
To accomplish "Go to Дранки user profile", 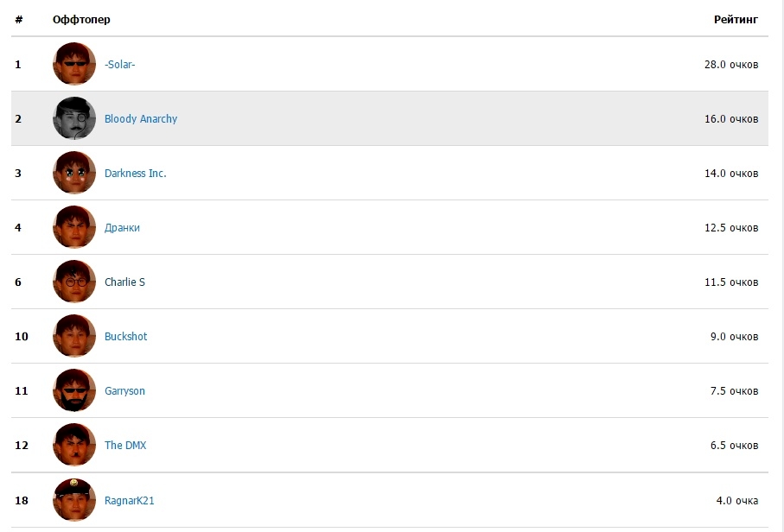I will click(x=122, y=228).
